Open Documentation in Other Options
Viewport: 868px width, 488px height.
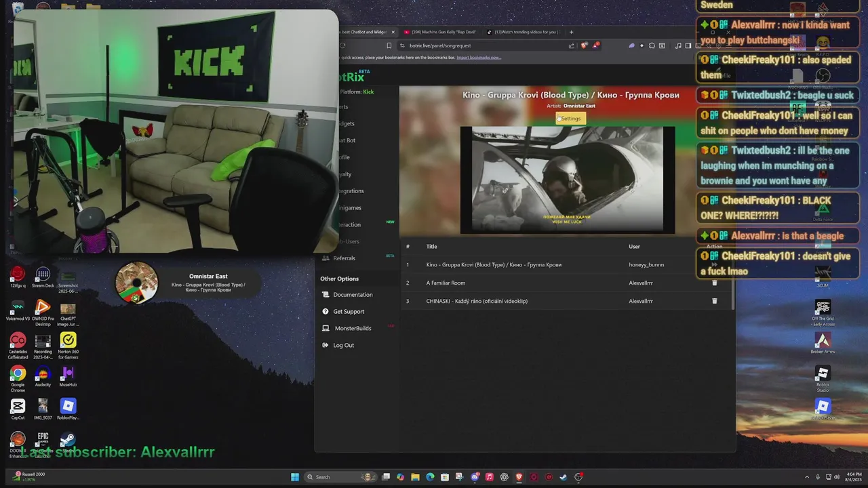(353, 295)
